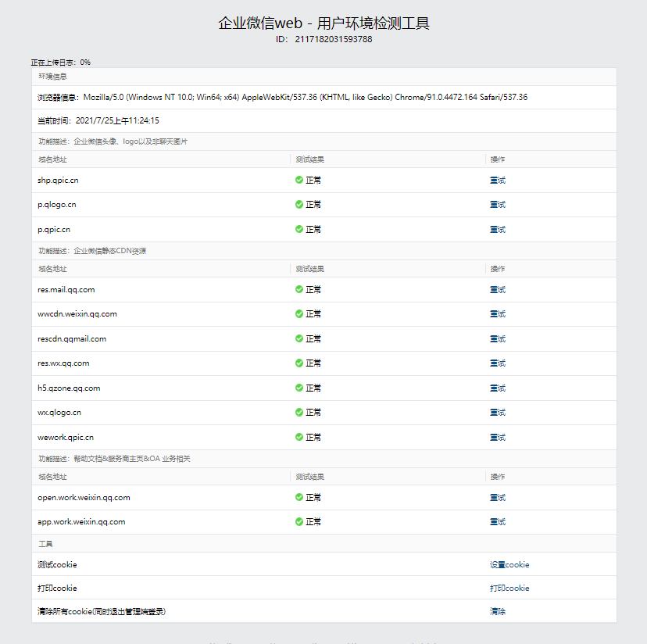
Task: Retry test for wx.qlogo.cn
Action: click(498, 412)
